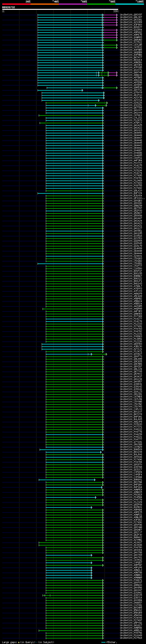Select hit UniRef100_P12470

[x=131, y=120]
